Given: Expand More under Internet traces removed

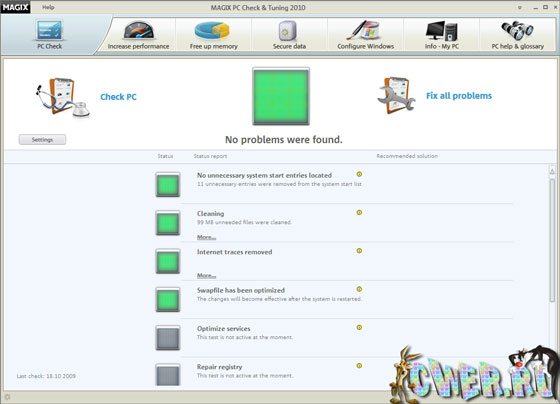Looking at the screenshot, I should 206,275.
